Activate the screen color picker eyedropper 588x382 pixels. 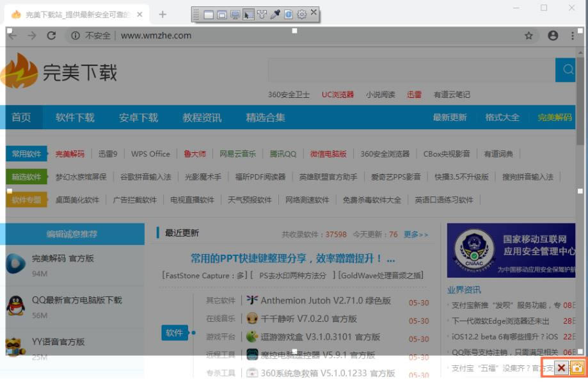[x=275, y=15]
